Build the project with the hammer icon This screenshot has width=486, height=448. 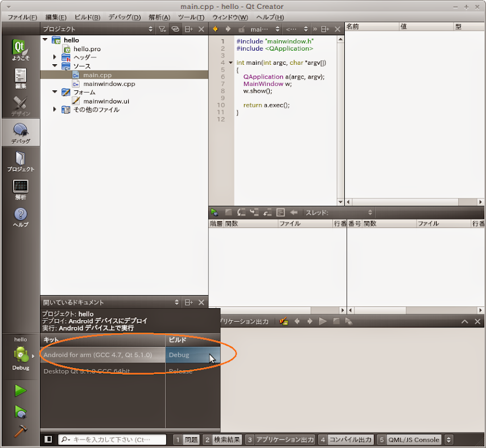[x=20, y=431]
